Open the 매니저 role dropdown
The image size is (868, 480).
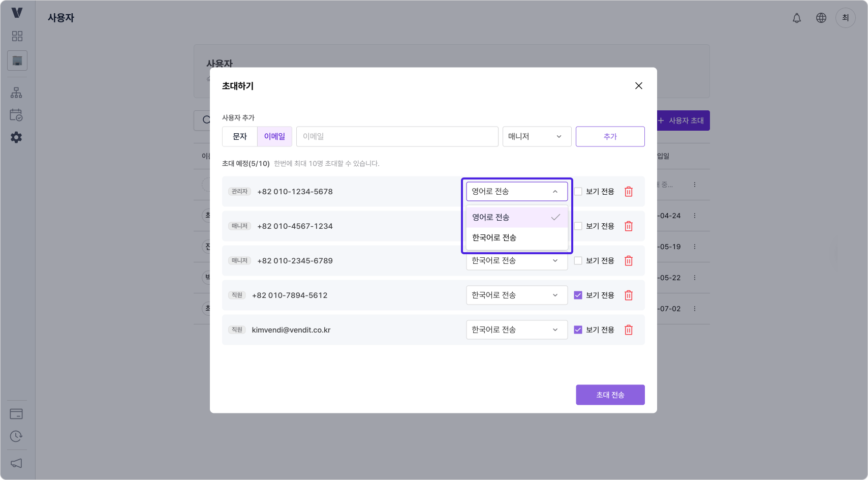[x=537, y=136]
